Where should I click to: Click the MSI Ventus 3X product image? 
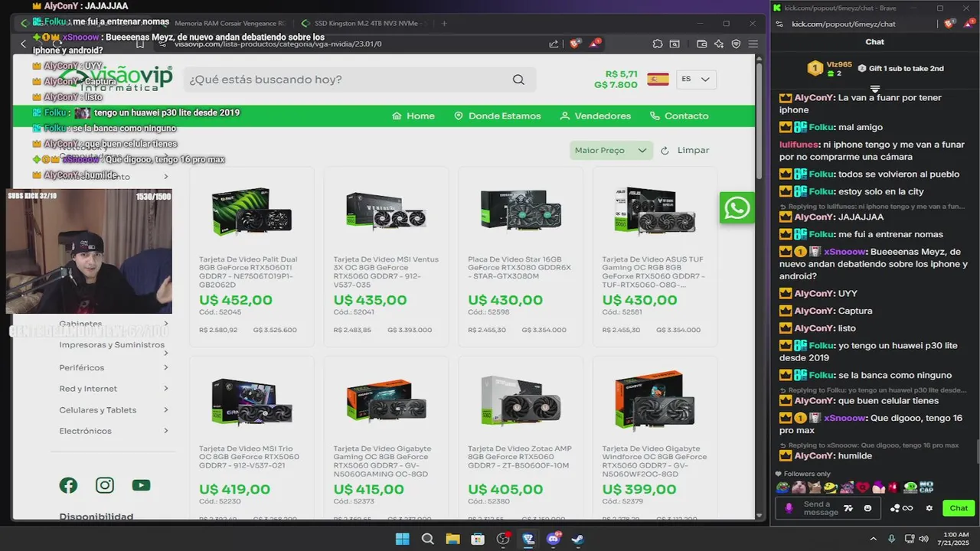[x=386, y=211]
